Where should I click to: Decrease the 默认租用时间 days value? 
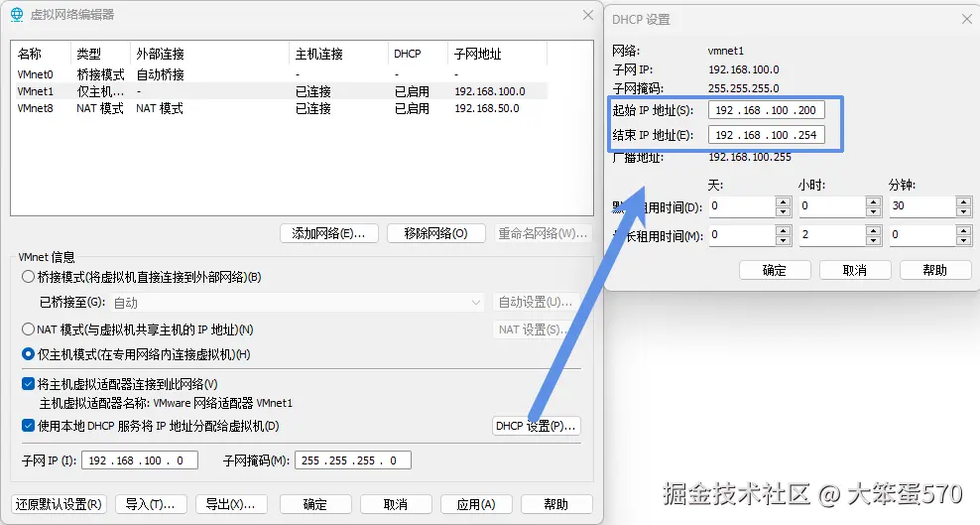click(x=784, y=211)
